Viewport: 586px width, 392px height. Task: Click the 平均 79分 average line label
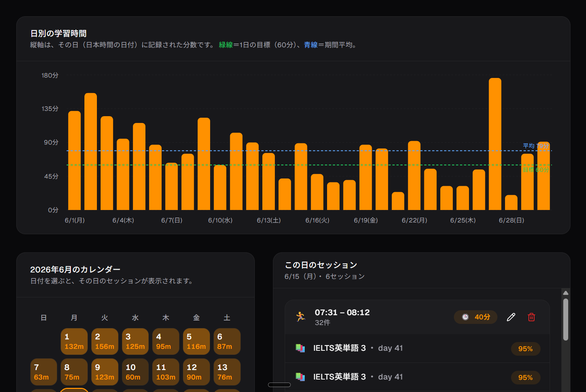pyautogui.click(x=536, y=146)
